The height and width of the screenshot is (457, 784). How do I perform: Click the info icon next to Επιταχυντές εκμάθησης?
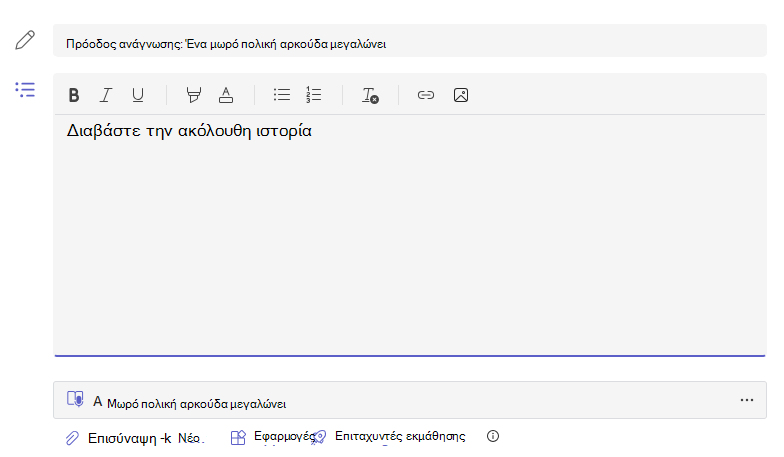point(493,436)
